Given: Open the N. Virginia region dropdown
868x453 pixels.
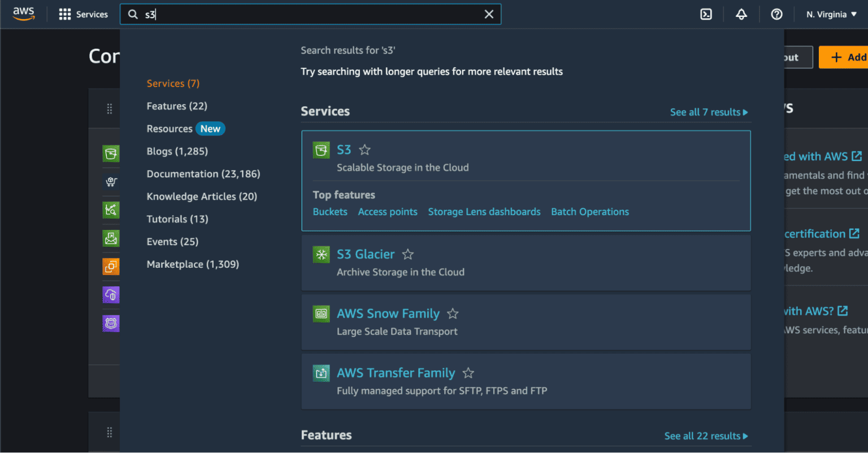Looking at the screenshot, I should [x=831, y=15].
